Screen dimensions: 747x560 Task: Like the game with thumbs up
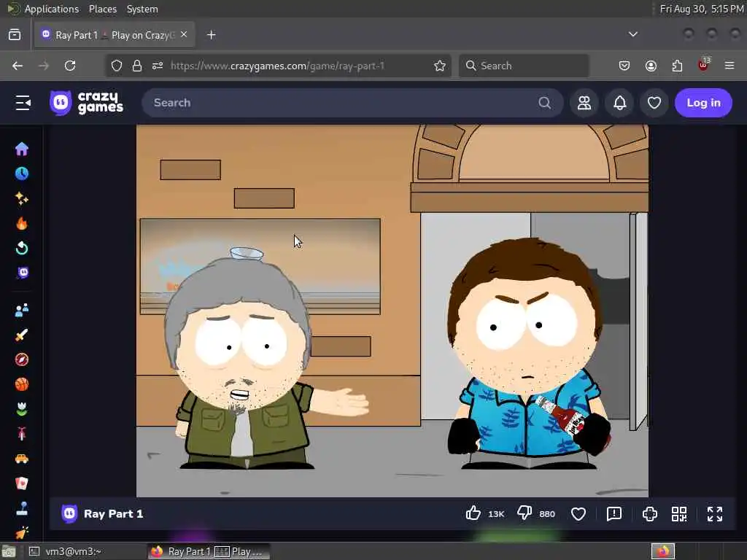(x=473, y=513)
